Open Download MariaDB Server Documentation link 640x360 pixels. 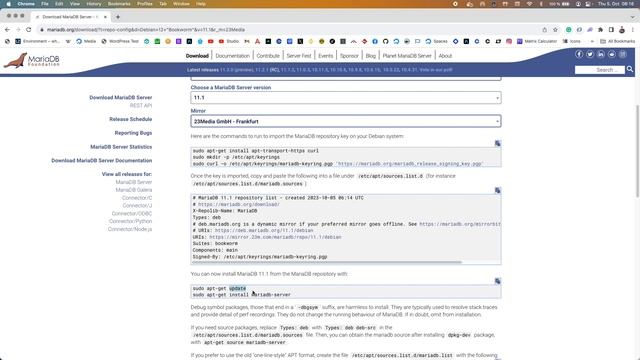coord(102,161)
